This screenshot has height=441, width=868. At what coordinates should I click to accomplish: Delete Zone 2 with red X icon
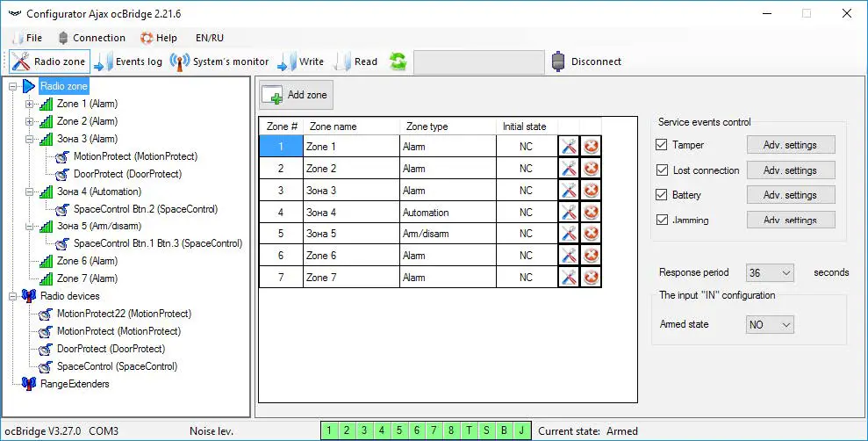[x=591, y=168]
